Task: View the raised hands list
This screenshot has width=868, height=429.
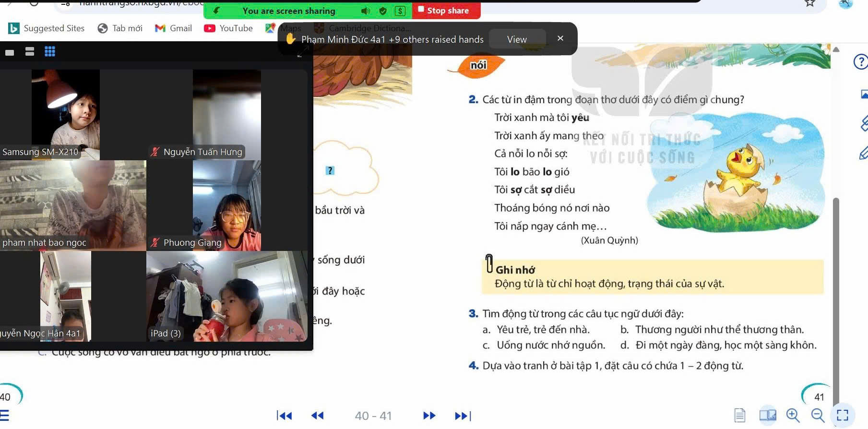Action: (517, 39)
